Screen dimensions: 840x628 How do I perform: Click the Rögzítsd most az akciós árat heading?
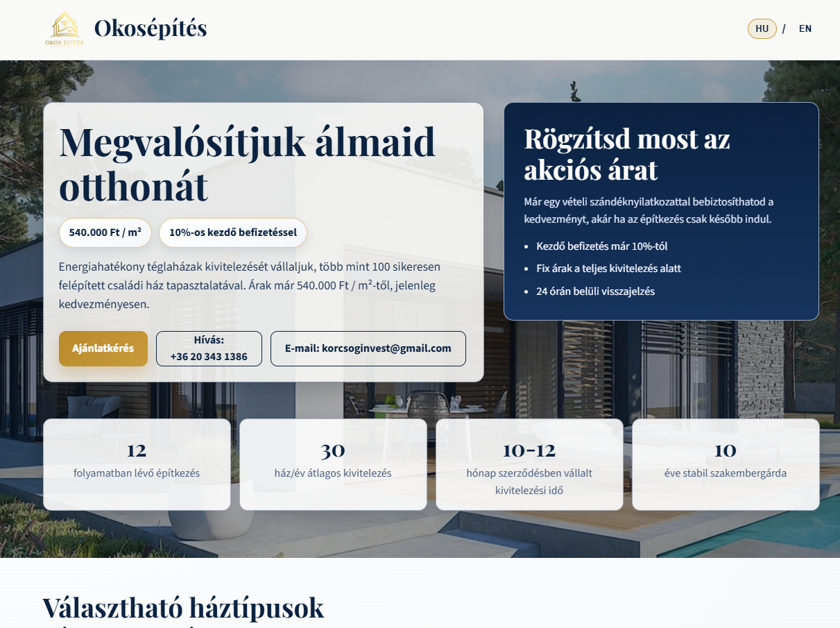tap(627, 153)
